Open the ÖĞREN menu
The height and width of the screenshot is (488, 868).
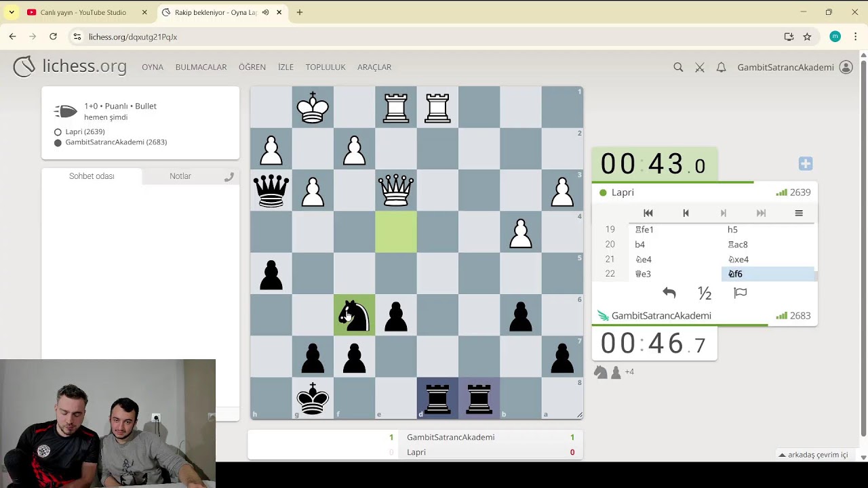(252, 67)
